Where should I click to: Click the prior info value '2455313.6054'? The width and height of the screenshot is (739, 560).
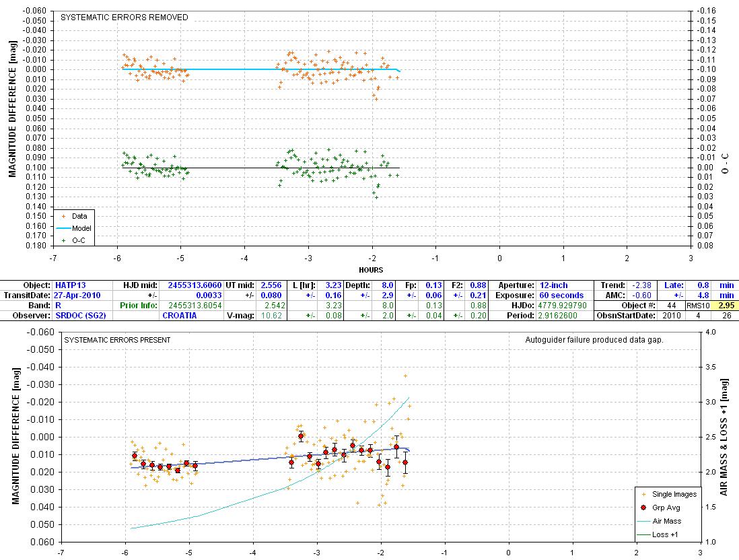(x=195, y=306)
